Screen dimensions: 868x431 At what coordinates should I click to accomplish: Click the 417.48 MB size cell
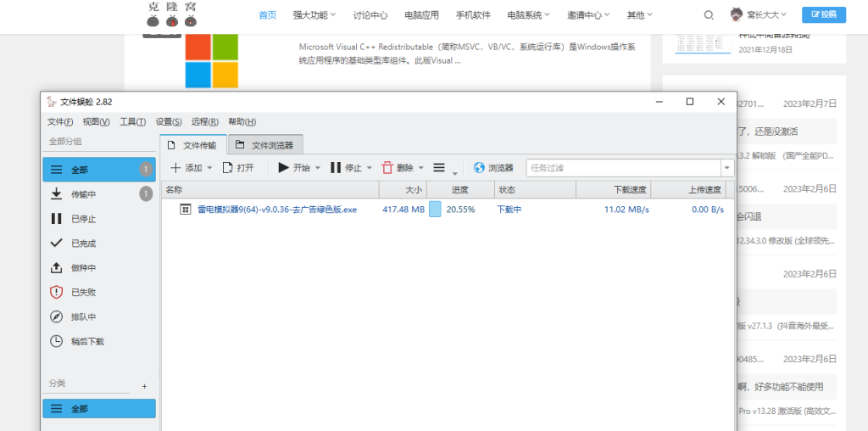[403, 210]
